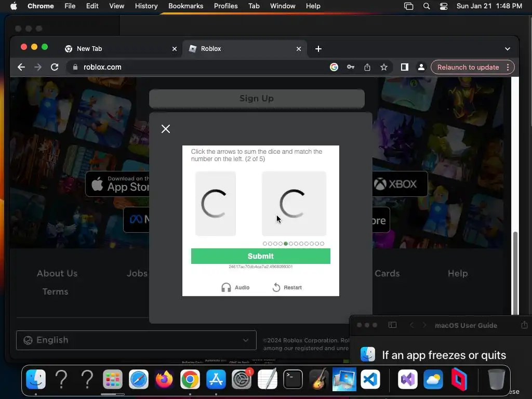This screenshot has height=399, width=532.
Task: Click the share page icon
Action: pos(367,67)
